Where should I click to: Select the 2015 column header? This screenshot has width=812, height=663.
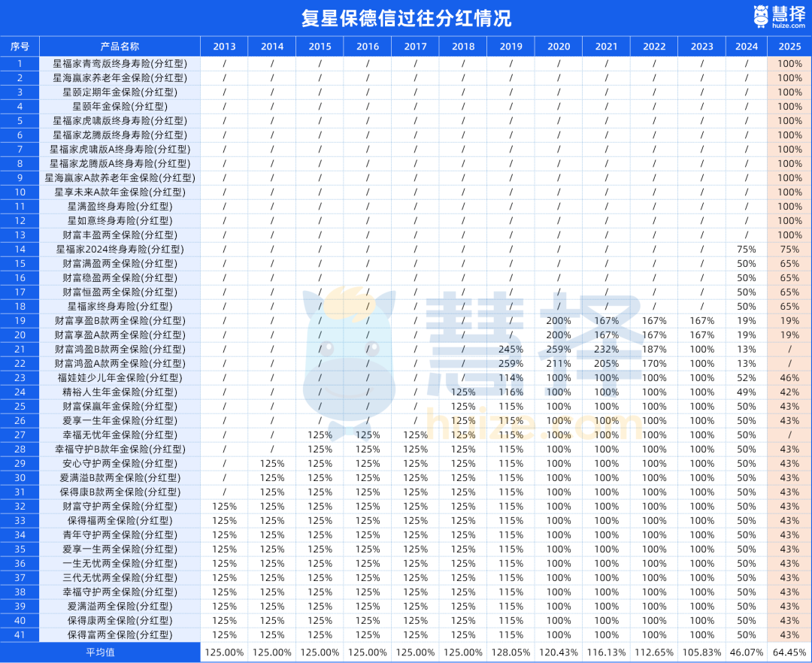320,47
